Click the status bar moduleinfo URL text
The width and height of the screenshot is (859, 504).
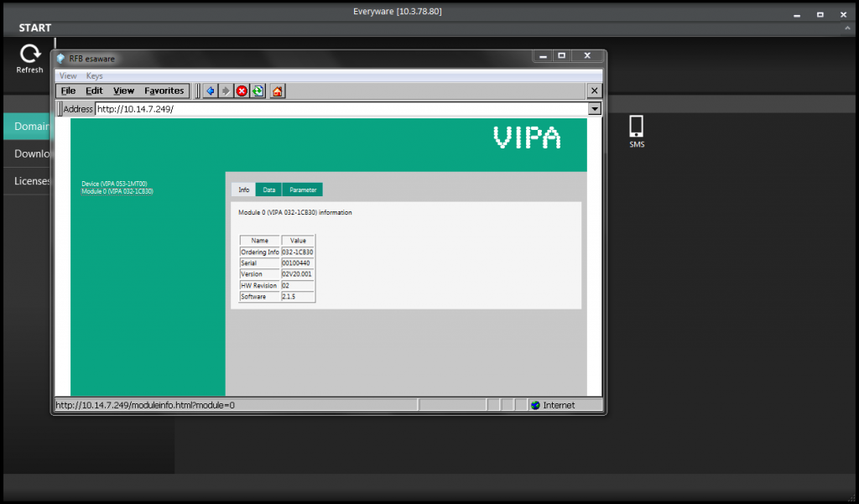[145, 405]
